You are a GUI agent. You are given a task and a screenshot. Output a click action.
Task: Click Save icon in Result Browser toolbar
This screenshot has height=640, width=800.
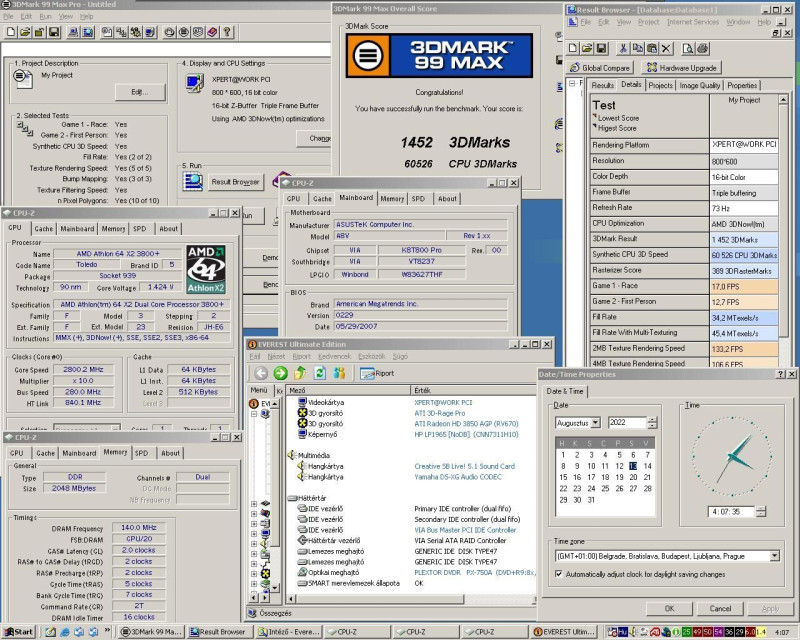[602, 48]
